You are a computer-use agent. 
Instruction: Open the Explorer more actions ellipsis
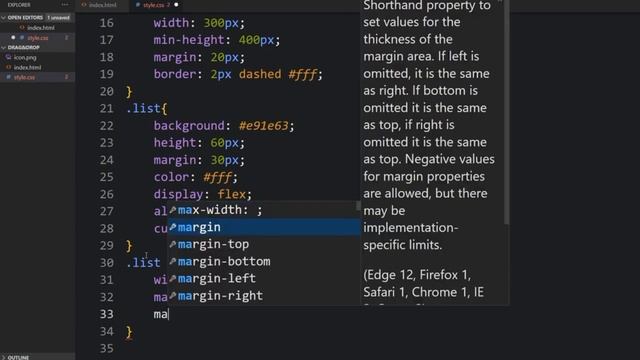(x=65, y=5)
